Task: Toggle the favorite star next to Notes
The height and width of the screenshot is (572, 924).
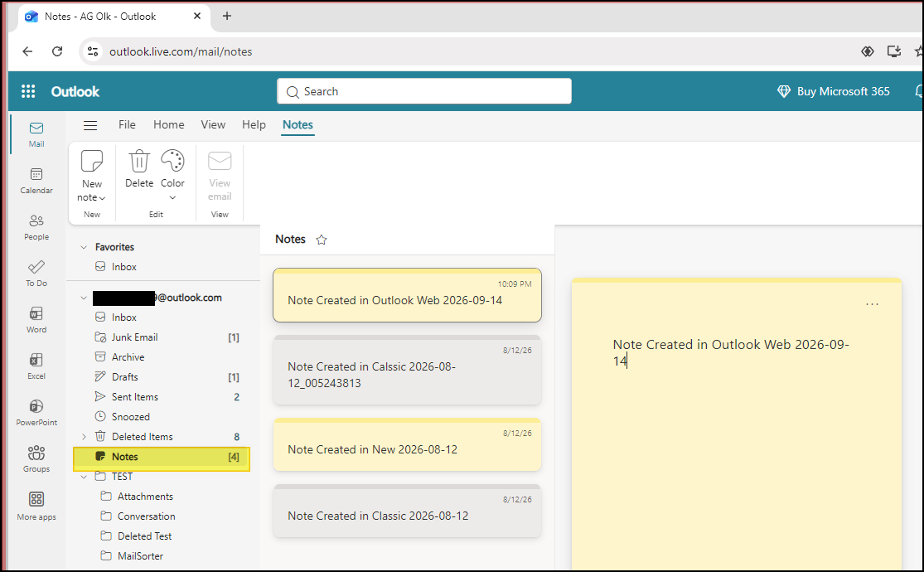Action: (x=322, y=240)
